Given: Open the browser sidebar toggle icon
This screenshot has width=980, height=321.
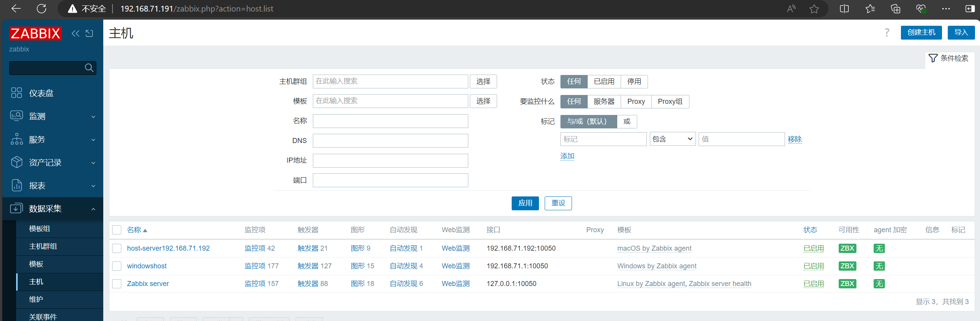Looking at the screenshot, I should tap(970, 8).
